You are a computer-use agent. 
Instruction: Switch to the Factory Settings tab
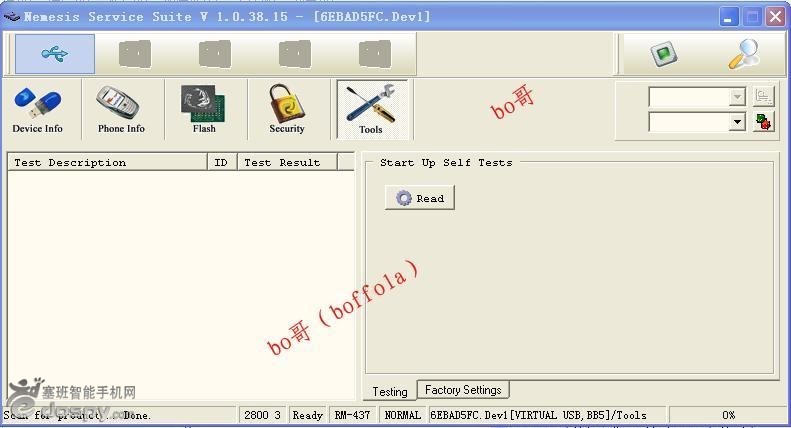point(463,390)
